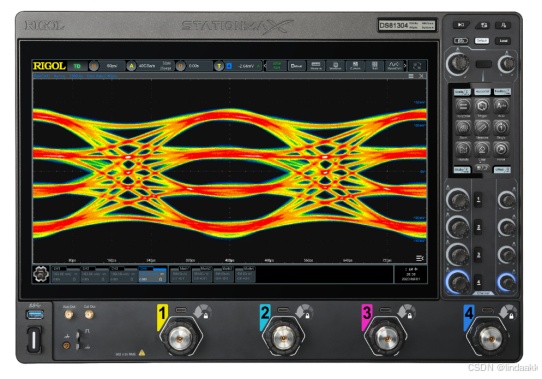Open the Math4 settings box
The width and height of the screenshot is (542, 379).
pyautogui.click(x=245, y=275)
